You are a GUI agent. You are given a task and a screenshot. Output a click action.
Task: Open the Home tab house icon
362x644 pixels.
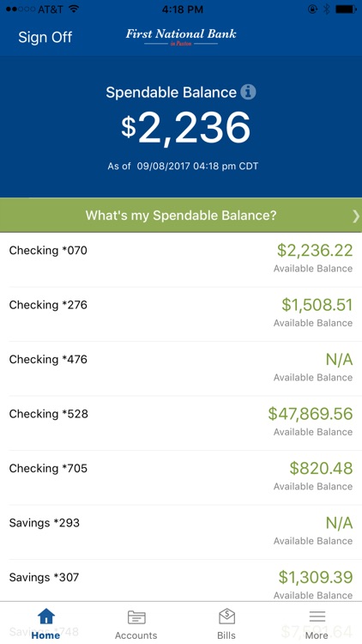(45, 616)
